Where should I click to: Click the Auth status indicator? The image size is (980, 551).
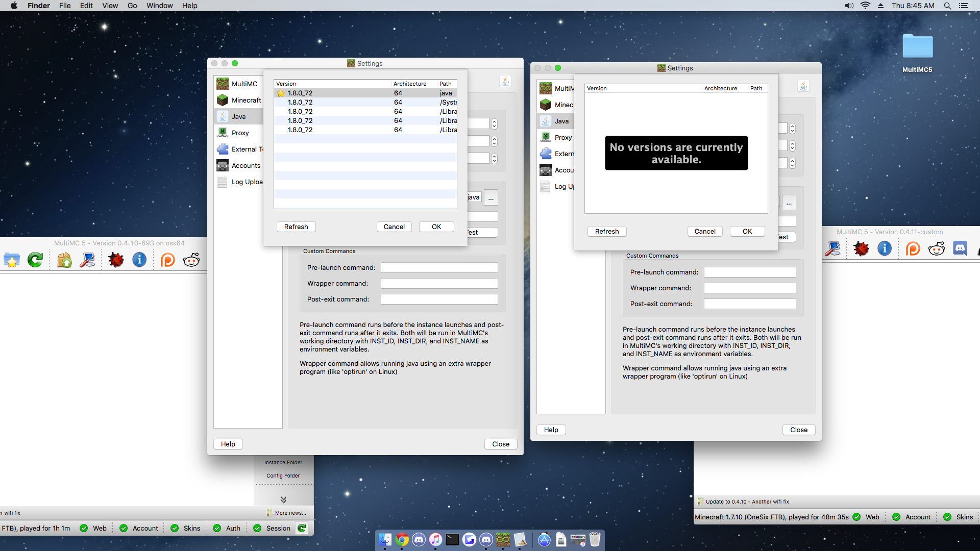coord(226,528)
